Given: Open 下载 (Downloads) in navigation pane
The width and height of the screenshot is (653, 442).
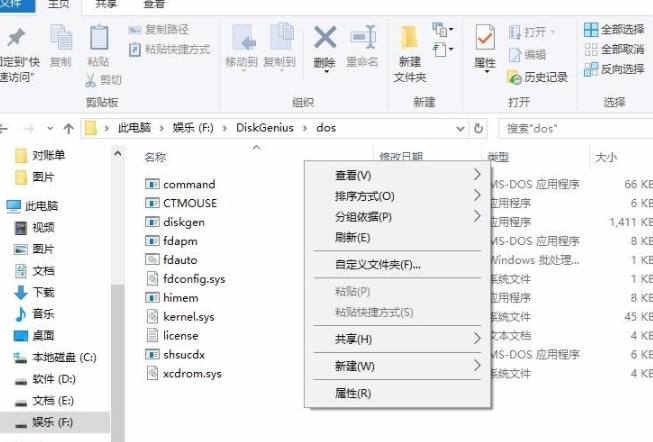Looking at the screenshot, I should pos(34,292).
